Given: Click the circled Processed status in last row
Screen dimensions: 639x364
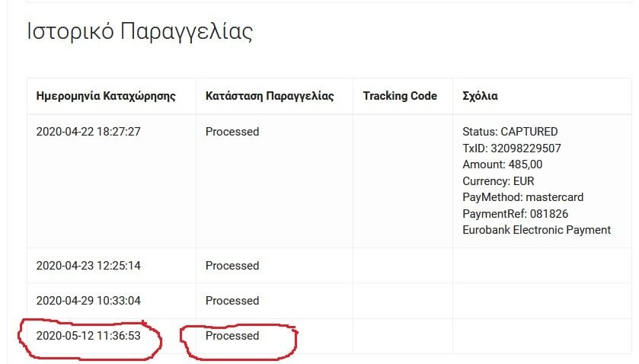Looking at the screenshot, I should (x=232, y=336).
